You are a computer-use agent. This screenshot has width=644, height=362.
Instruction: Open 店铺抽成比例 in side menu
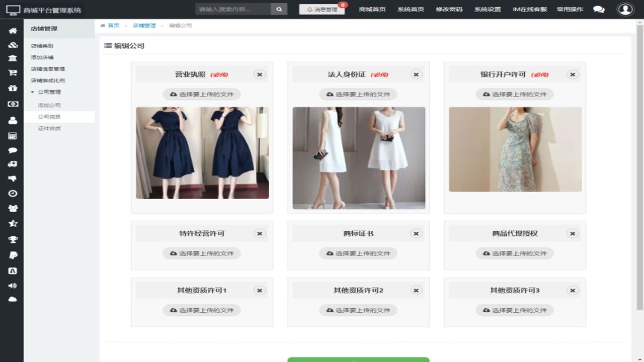click(48, 80)
